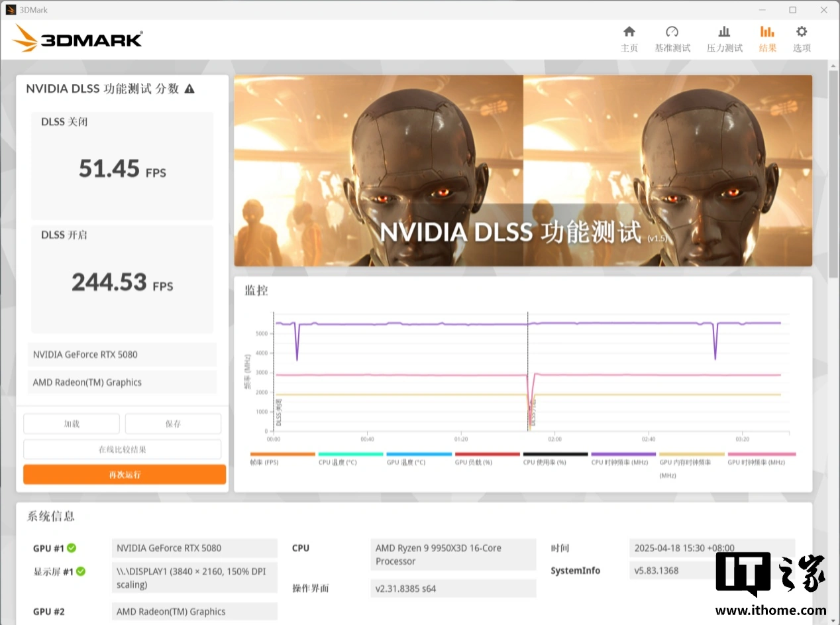Click the 3DMARK logo in the header

click(x=78, y=39)
